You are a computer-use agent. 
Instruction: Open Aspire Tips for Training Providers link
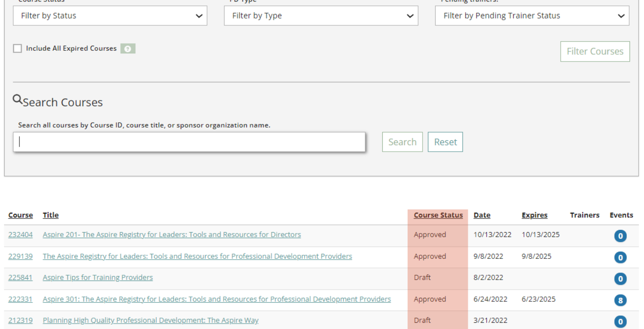click(98, 277)
